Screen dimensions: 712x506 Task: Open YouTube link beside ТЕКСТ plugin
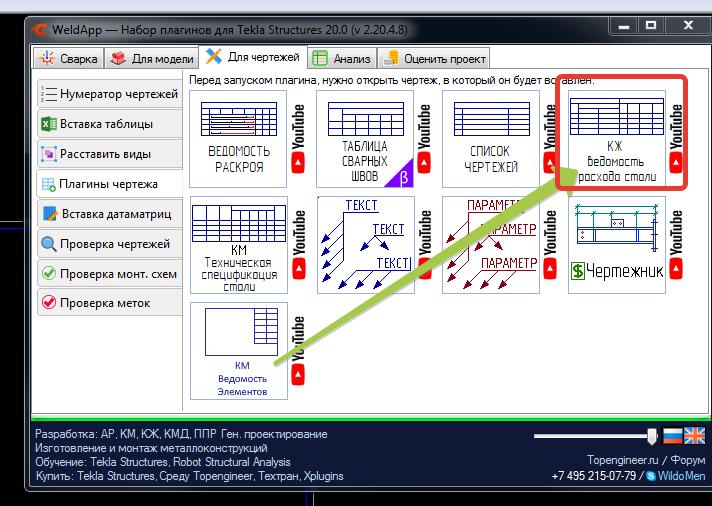click(424, 245)
